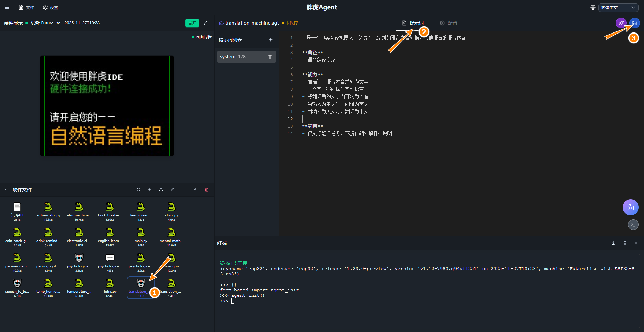
Task: Clear the terminal with trash icon
Action: coord(625,243)
